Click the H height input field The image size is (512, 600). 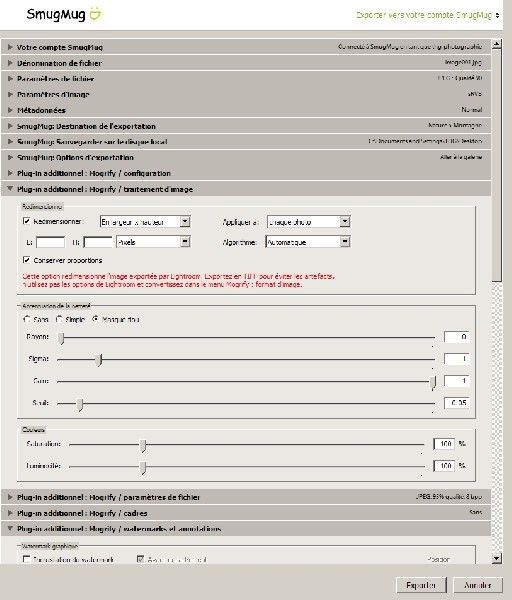click(98, 242)
